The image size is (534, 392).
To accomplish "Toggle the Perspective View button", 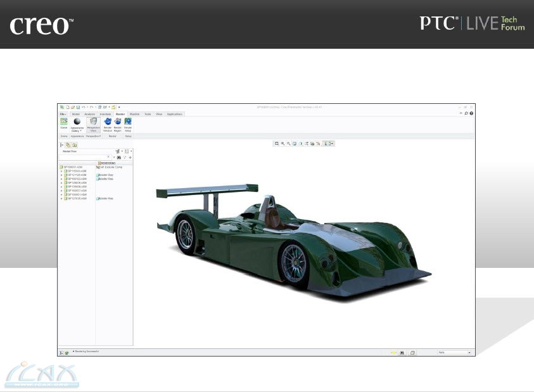I will [x=93, y=122].
